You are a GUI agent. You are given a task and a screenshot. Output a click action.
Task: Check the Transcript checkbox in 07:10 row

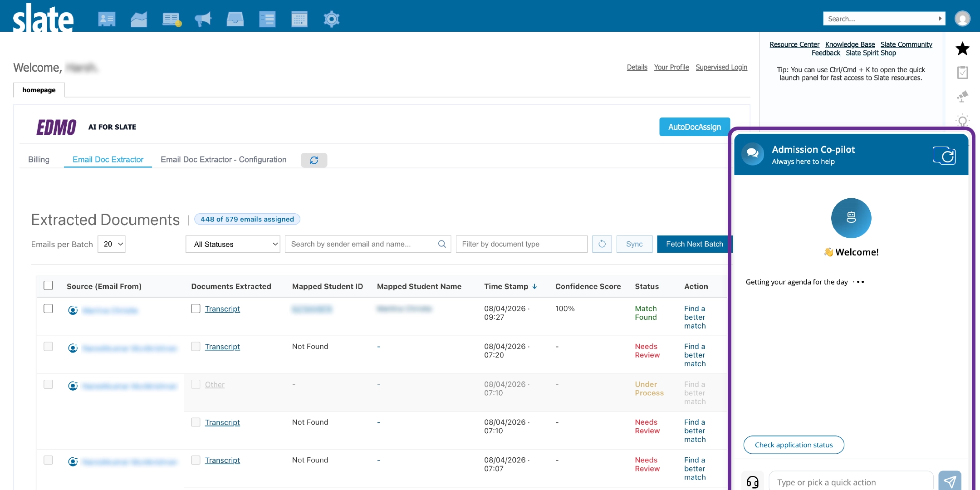pos(196,422)
